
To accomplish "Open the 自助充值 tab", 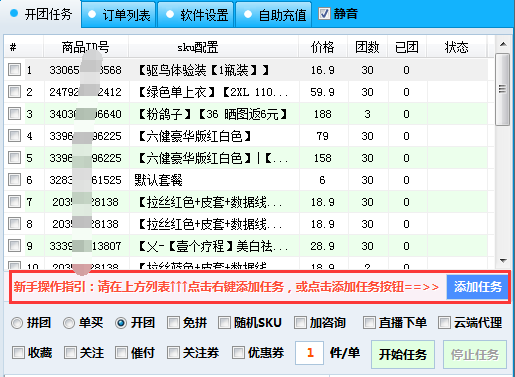I will 274,15.
